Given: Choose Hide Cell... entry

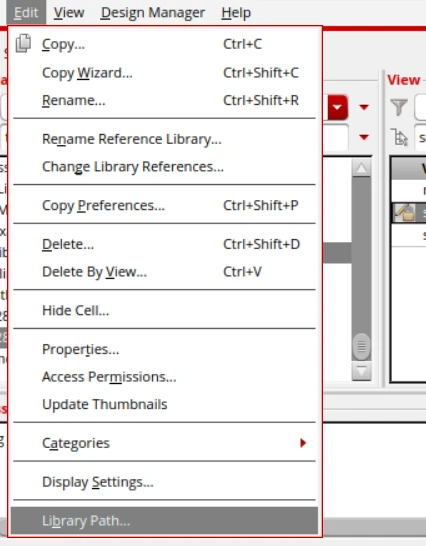Looking at the screenshot, I should pyautogui.click(x=164, y=310).
